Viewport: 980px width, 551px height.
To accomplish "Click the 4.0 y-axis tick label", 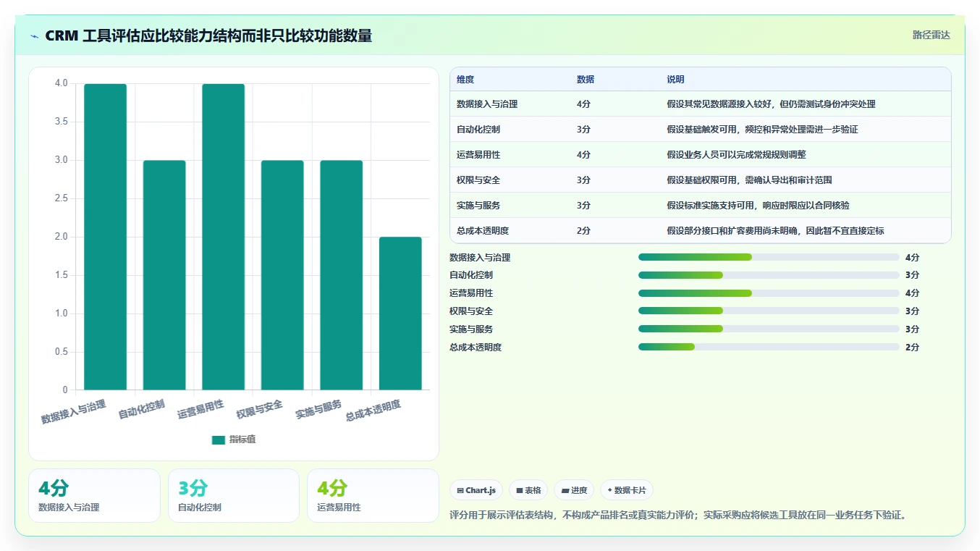I will 61,83.
